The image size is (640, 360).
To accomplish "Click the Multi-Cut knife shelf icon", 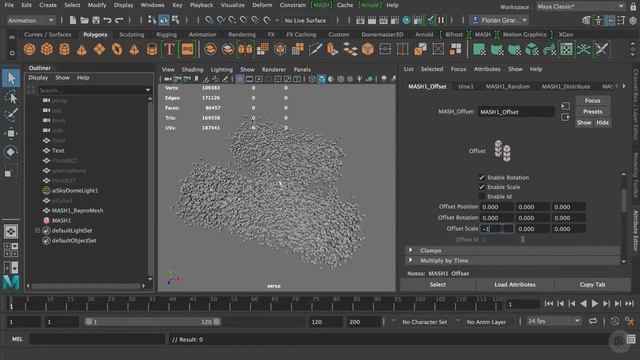I will [315, 49].
